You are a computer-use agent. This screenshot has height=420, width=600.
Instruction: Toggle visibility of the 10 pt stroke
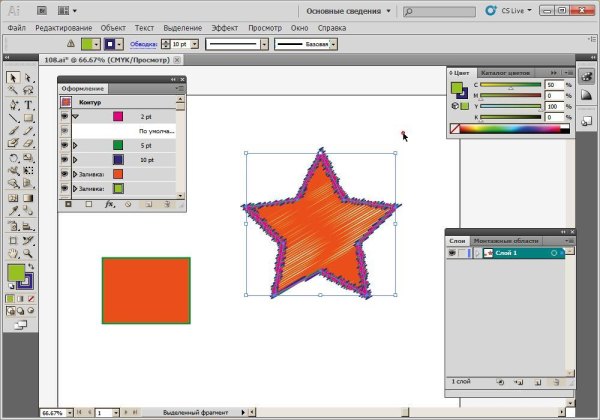tap(65, 159)
